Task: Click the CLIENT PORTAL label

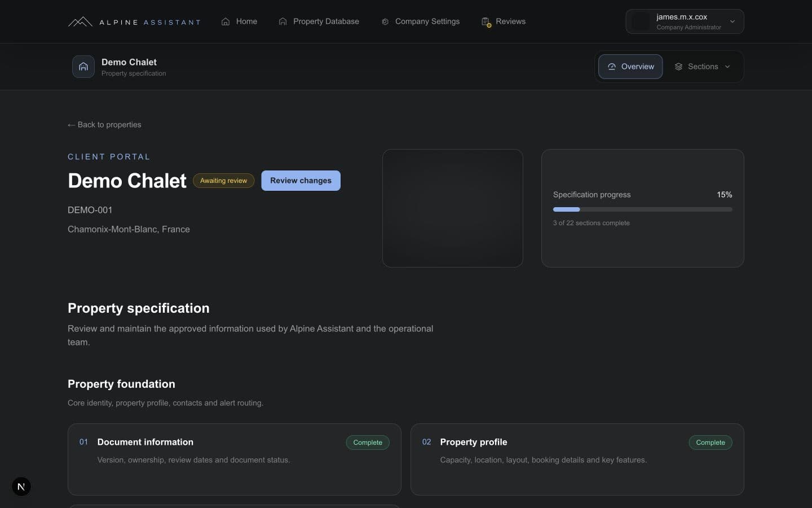Action: (109, 157)
